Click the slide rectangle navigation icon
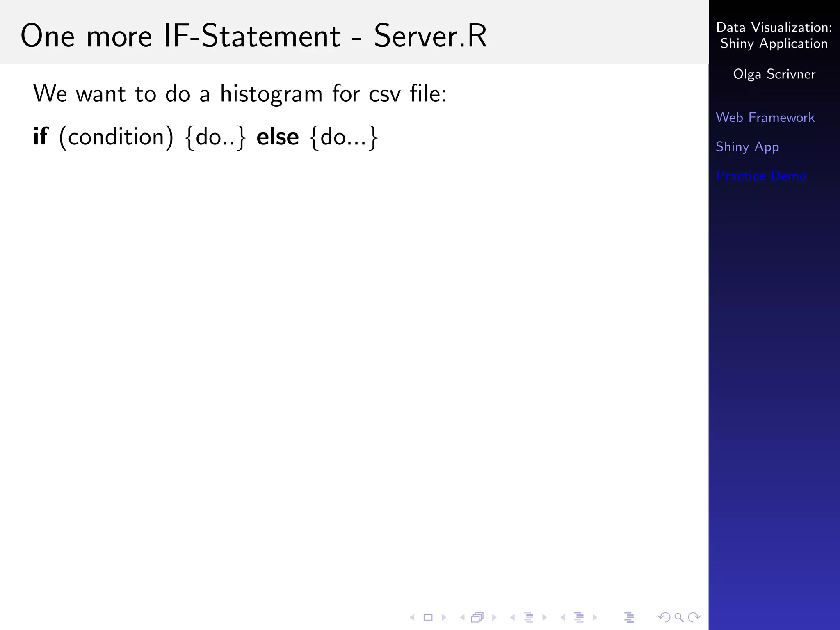Viewport: 840px width, 630px height. coord(428,617)
